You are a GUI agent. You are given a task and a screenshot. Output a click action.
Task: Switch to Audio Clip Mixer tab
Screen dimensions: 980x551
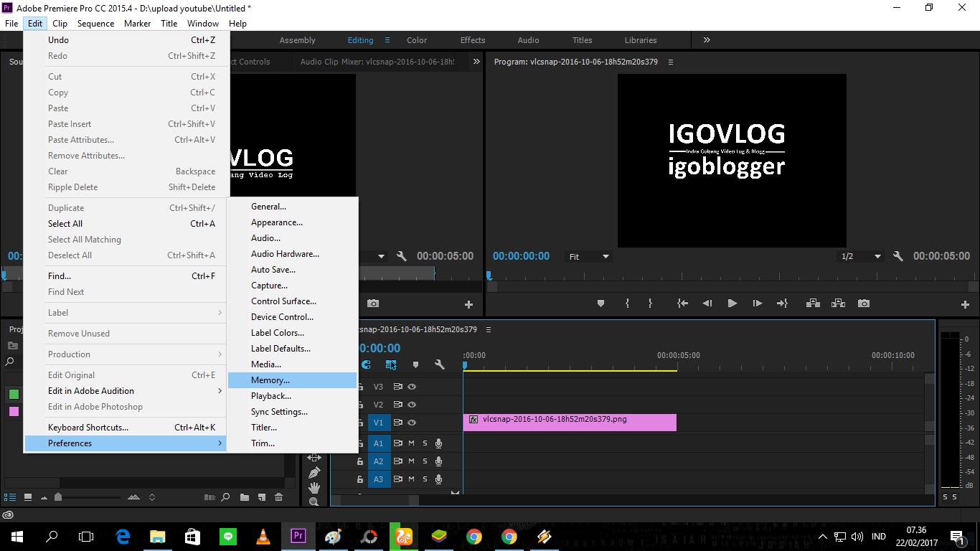click(377, 62)
